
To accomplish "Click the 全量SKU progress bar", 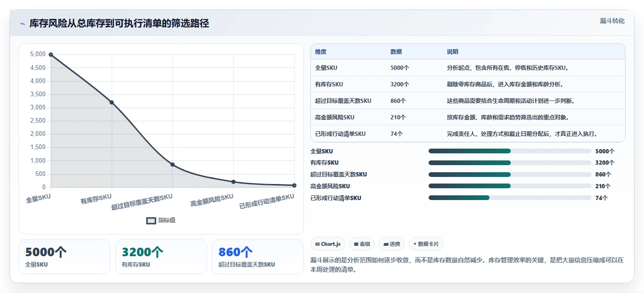I will [x=510, y=151].
